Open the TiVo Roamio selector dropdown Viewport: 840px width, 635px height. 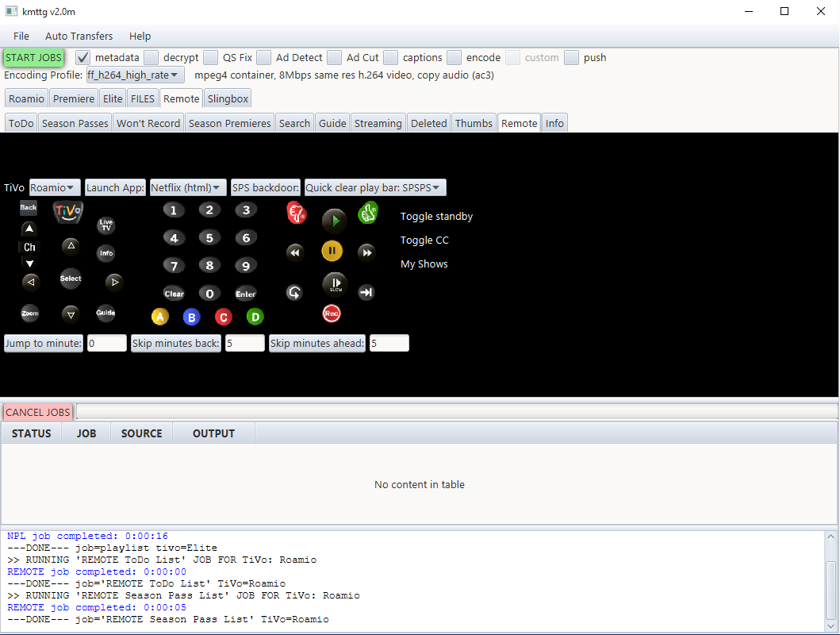[x=55, y=187]
